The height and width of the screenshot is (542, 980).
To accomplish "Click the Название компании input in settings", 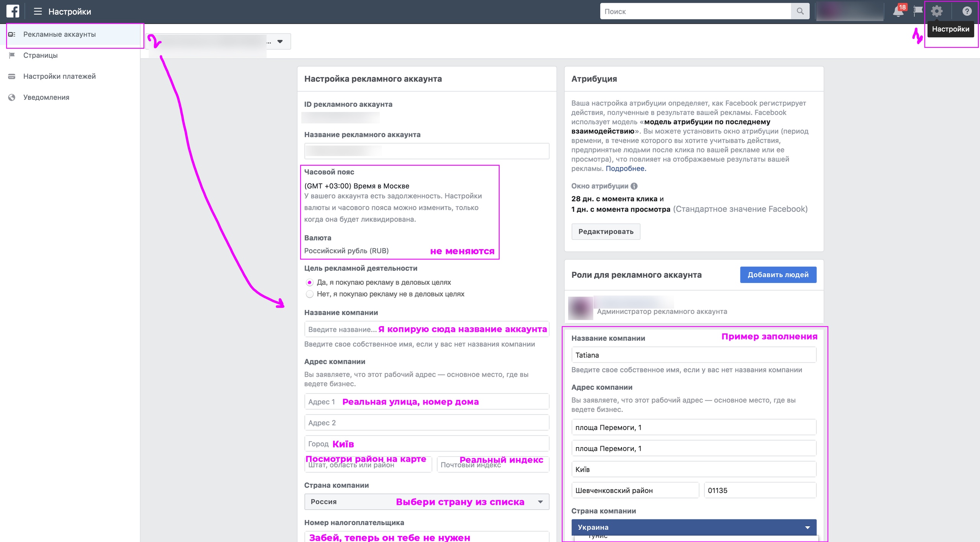I will 426,329.
